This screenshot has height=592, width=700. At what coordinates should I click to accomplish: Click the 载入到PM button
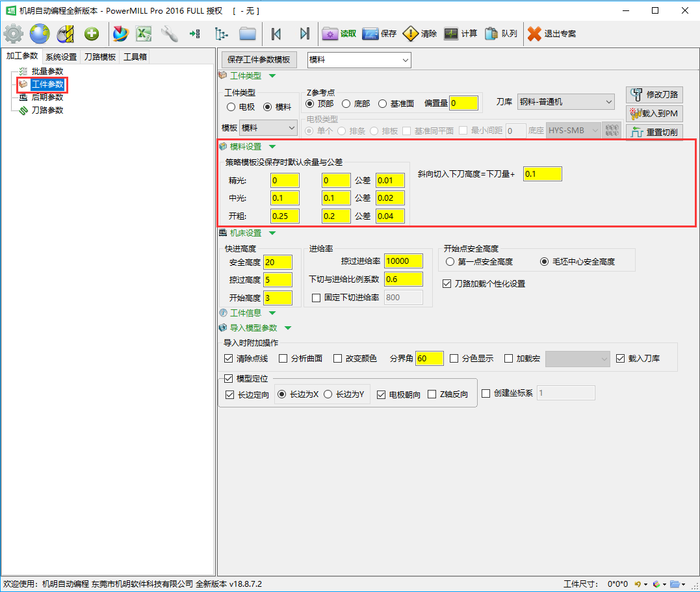point(655,114)
